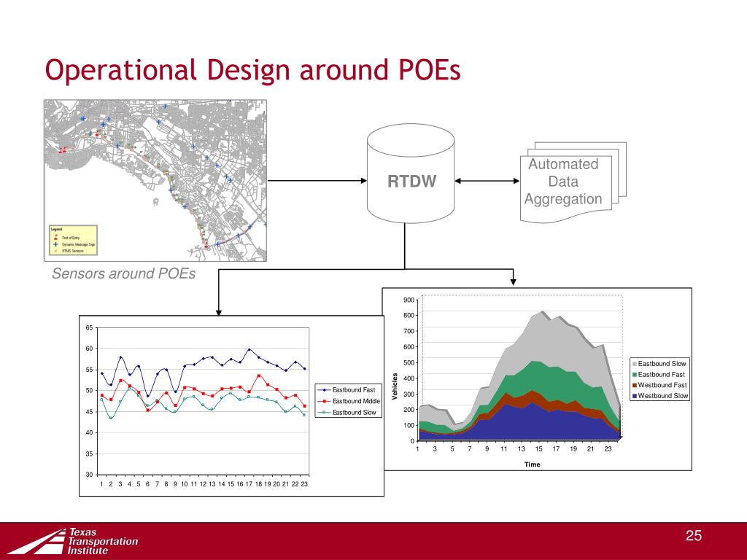Image resolution: width=747 pixels, height=560 pixels.
Task: Click 'Eastbound Slow' in line chart legend
Action: (354, 413)
